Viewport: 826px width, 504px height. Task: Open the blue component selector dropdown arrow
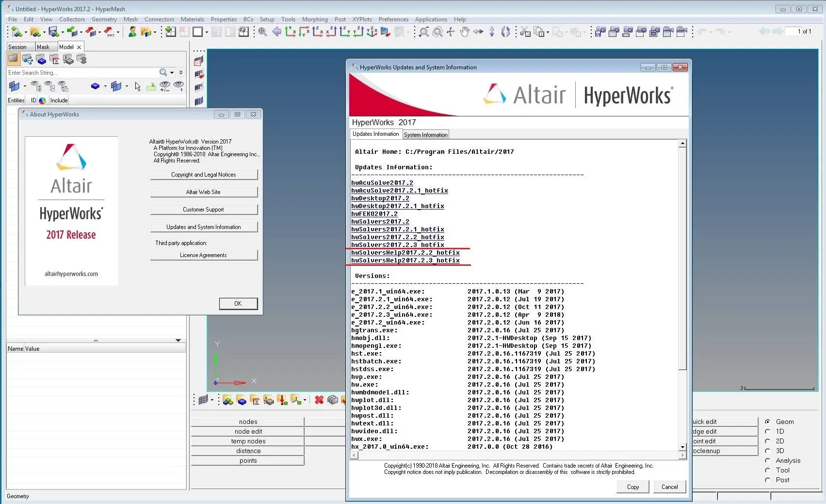tap(105, 86)
